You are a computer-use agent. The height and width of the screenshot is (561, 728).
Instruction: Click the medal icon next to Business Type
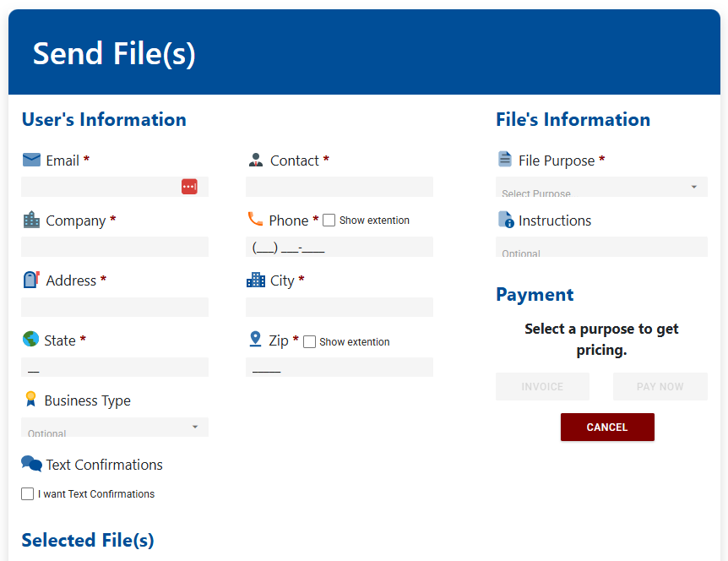pyautogui.click(x=30, y=400)
